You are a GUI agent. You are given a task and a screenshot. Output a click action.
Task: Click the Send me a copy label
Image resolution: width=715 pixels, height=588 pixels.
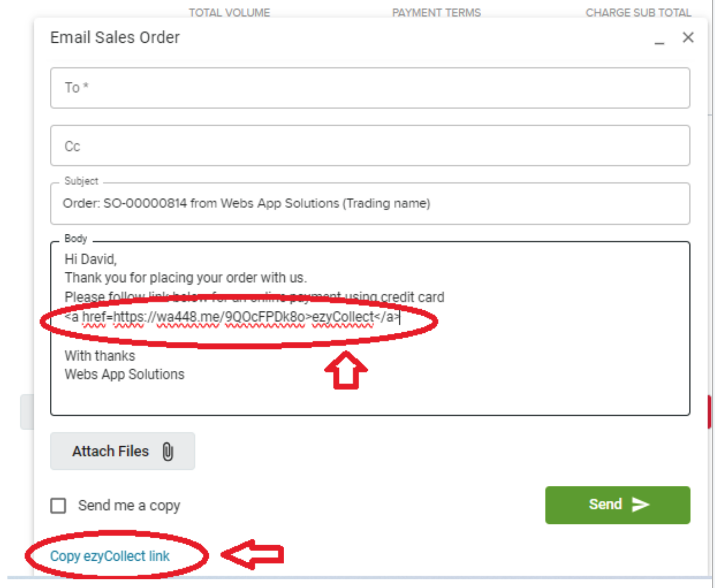pyautogui.click(x=129, y=505)
